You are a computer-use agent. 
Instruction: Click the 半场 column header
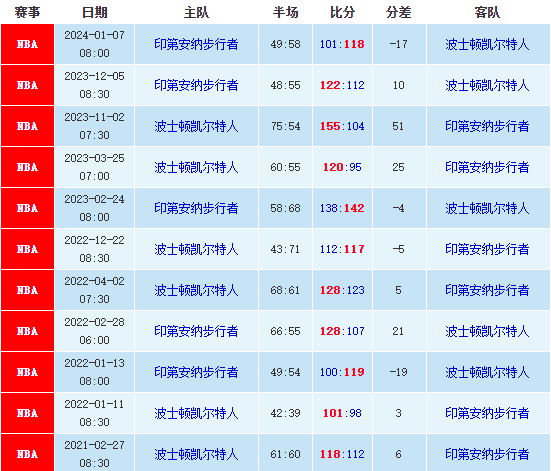(x=285, y=13)
